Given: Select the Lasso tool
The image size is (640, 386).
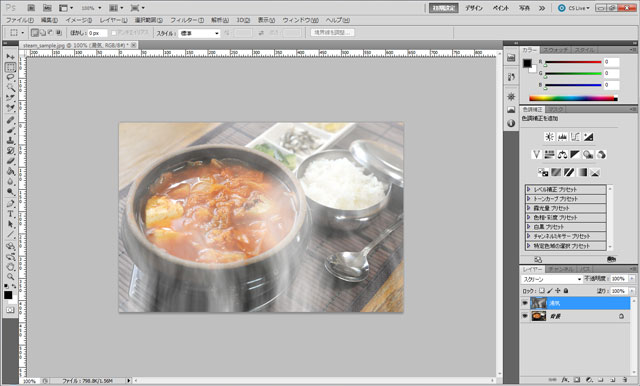Looking at the screenshot, I should coord(10,77).
